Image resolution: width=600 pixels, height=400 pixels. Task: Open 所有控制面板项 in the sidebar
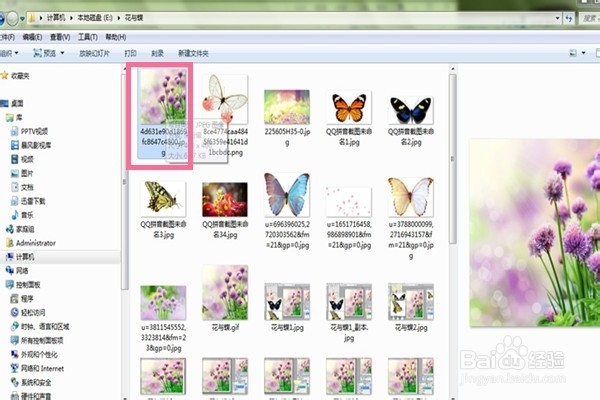tap(37, 340)
